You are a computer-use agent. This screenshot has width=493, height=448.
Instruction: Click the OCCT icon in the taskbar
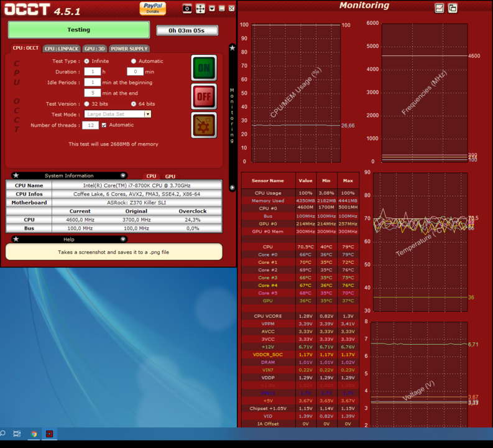point(49,434)
